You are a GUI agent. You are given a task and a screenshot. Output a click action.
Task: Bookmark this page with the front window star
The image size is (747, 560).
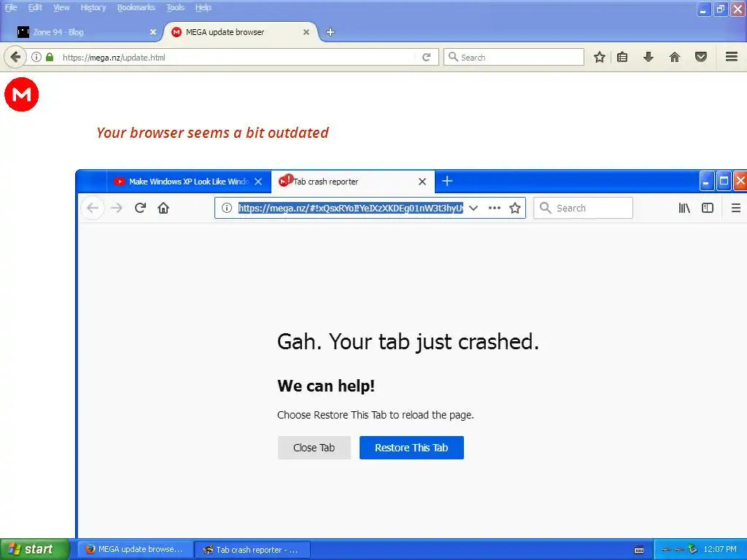coord(514,208)
